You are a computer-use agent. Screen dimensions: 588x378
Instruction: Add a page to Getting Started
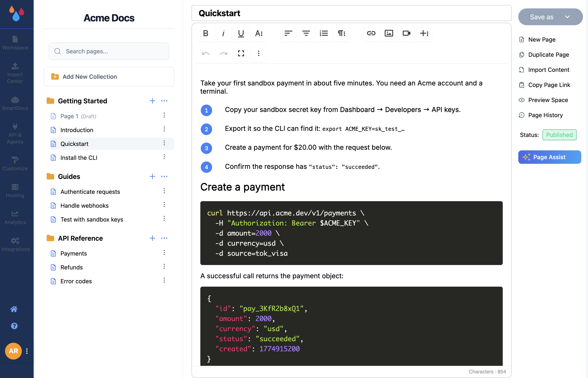152,101
